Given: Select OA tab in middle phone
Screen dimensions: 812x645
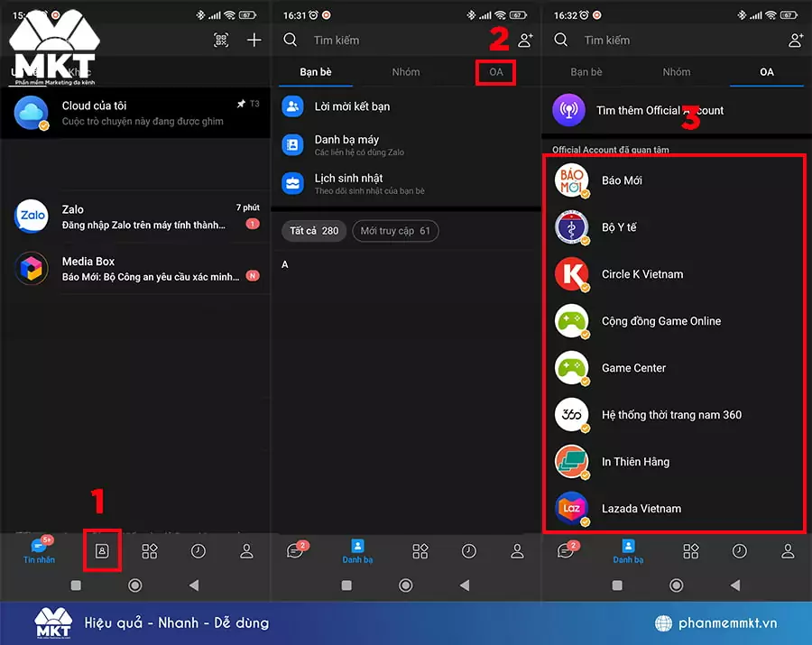Looking at the screenshot, I should [496, 72].
